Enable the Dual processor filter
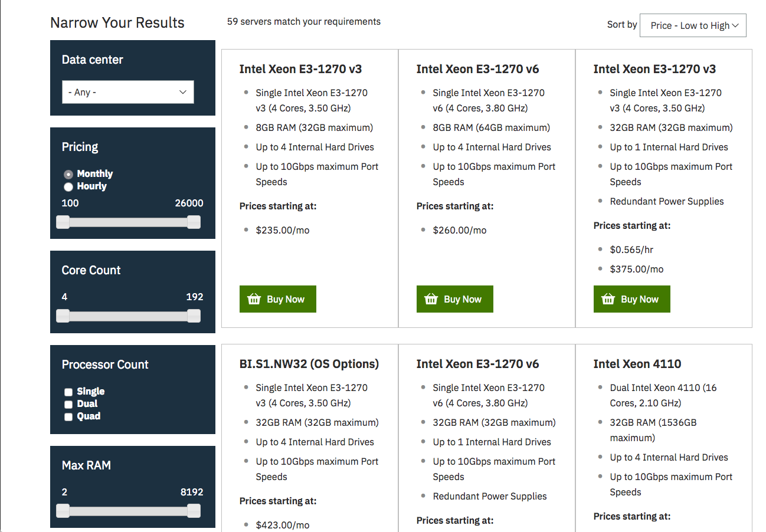Image resolution: width=766 pixels, height=532 pixels. coord(68,404)
